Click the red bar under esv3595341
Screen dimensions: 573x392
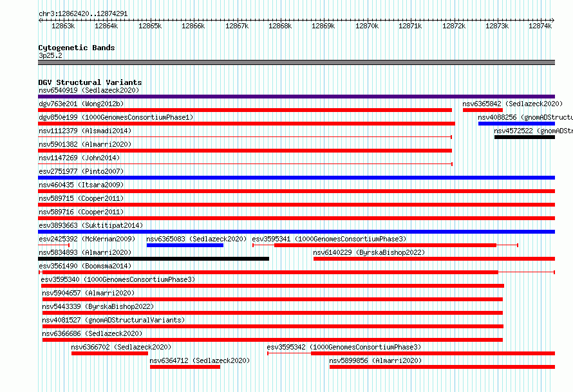[385, 245]
